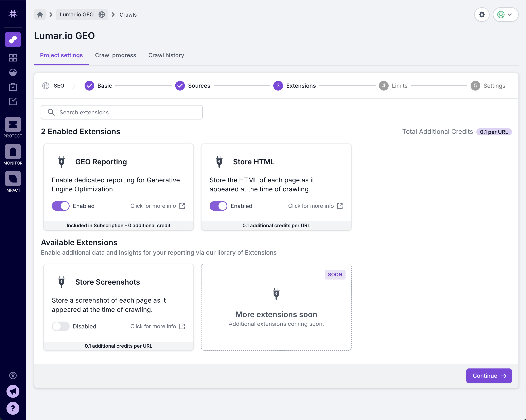Open the Impact app in sidebar
526x420 pixels.
click(13, 179)
